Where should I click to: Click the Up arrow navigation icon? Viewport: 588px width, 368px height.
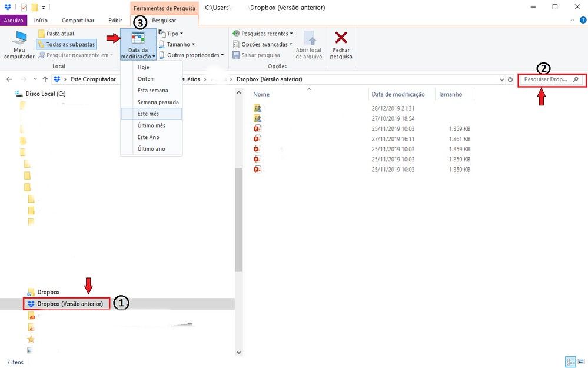pyautogui.click(x=45, y=79)
